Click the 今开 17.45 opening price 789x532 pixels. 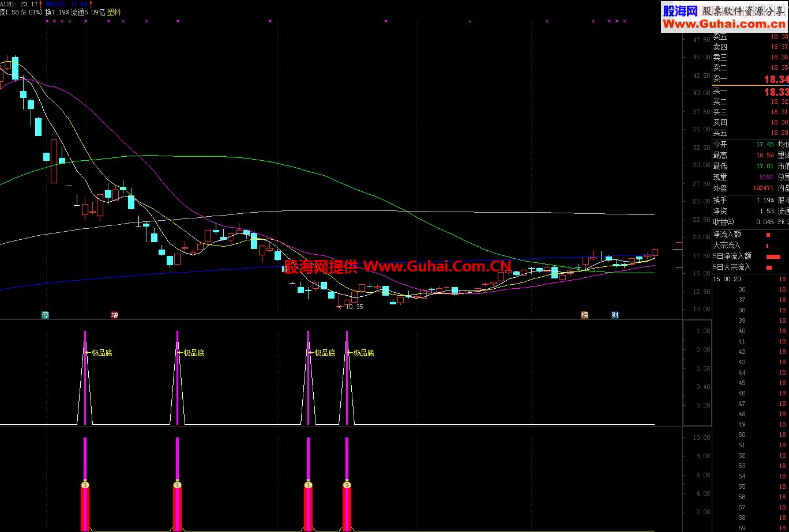coord(765,144)
